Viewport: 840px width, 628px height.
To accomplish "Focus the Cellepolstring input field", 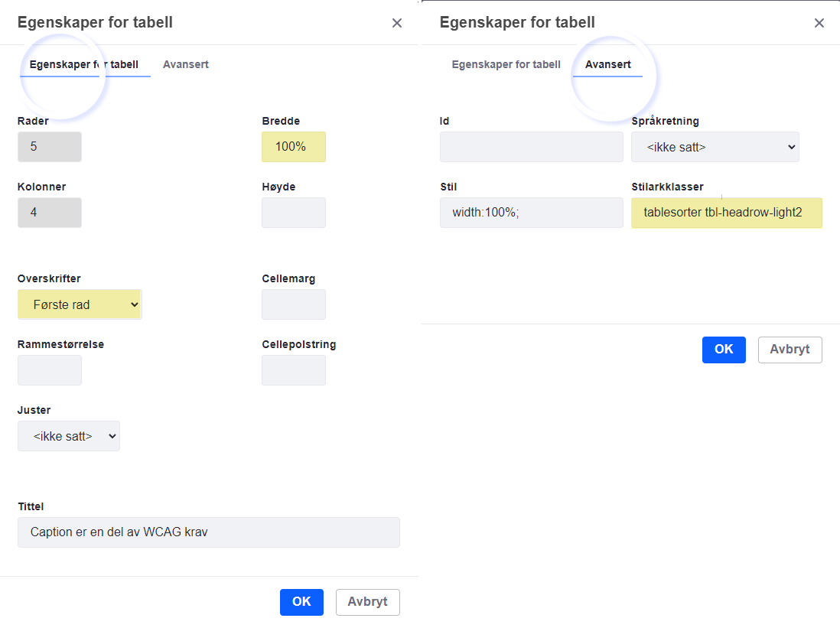I will pyautogui.click(x=294, y=370).
